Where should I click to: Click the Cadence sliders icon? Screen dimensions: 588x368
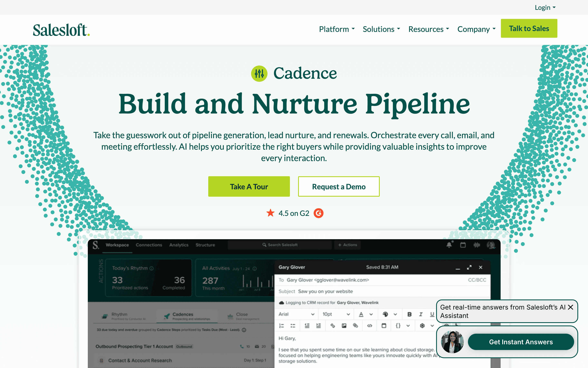click(259, 73)
